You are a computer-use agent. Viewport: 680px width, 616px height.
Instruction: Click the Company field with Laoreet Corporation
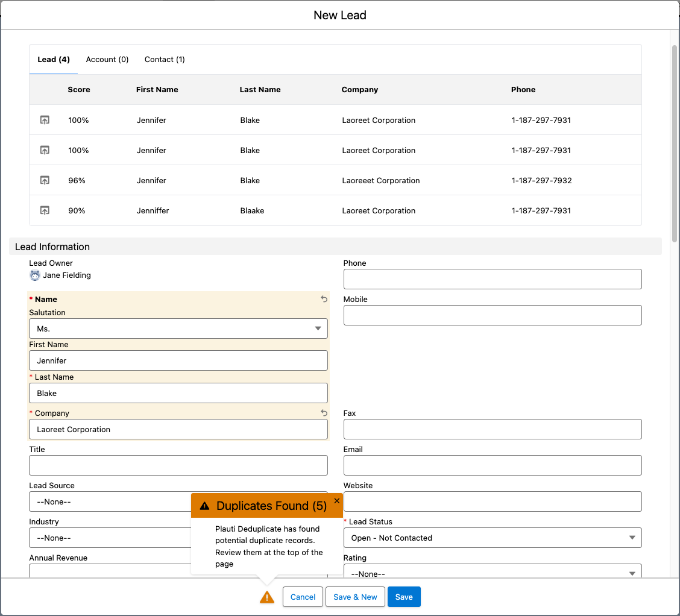click(x=178, y=429)
